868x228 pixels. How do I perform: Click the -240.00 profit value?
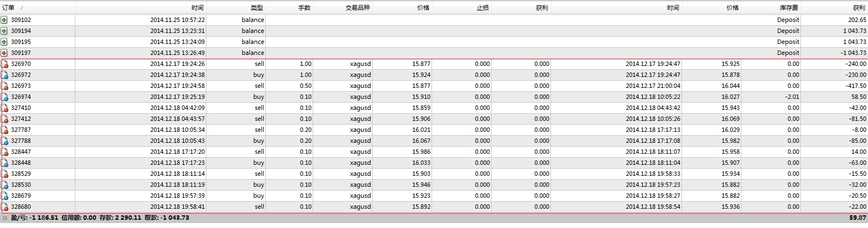coord(856,64)
